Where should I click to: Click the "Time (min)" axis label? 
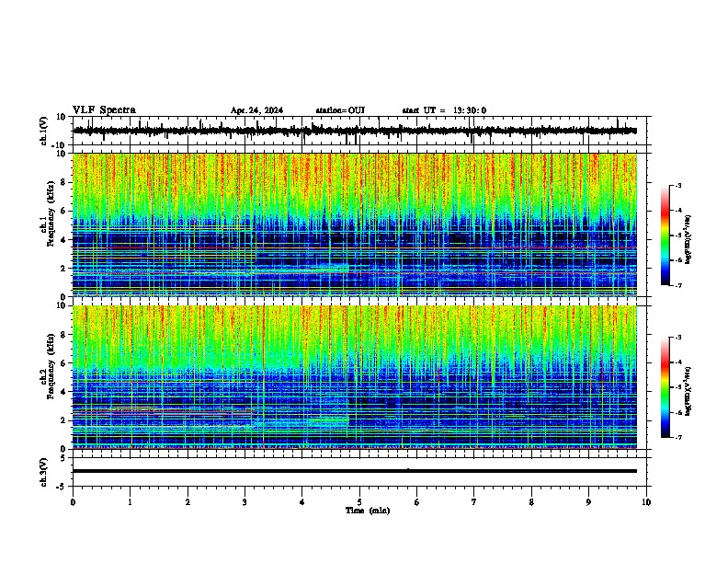tap(368, 511)
